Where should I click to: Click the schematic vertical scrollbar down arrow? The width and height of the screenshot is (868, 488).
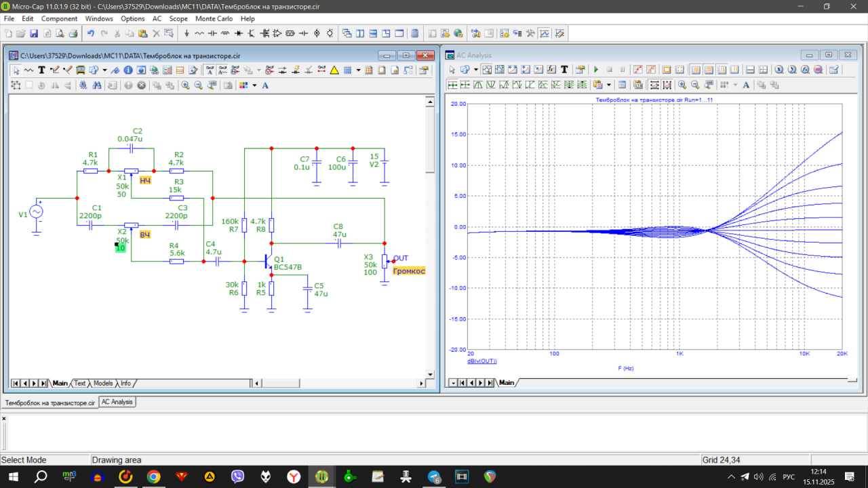pyautogui.click(x=429, y=374)
